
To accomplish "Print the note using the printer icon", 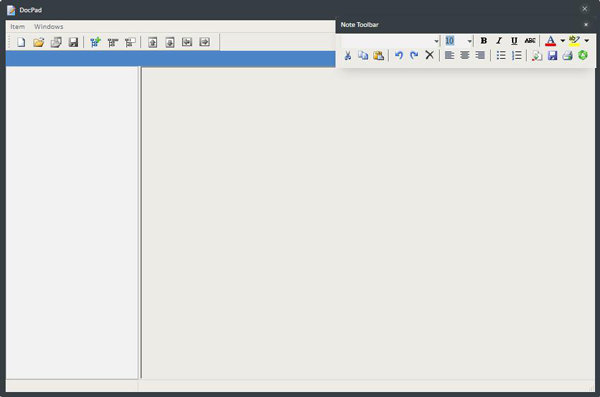I will (567, 56).
